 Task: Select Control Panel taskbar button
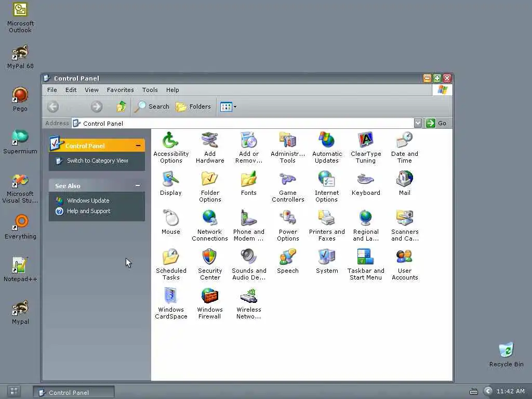click(74, 392)
